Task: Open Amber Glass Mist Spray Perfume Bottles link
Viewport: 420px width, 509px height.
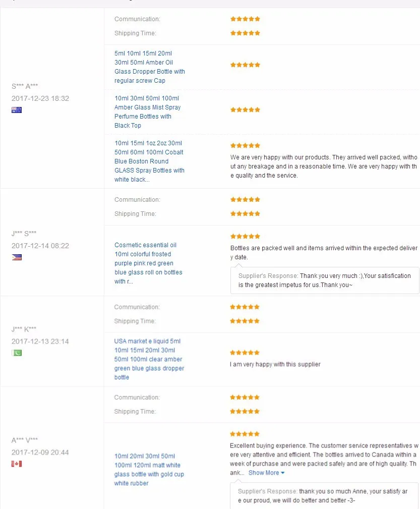Action: [x=147, y=111]
